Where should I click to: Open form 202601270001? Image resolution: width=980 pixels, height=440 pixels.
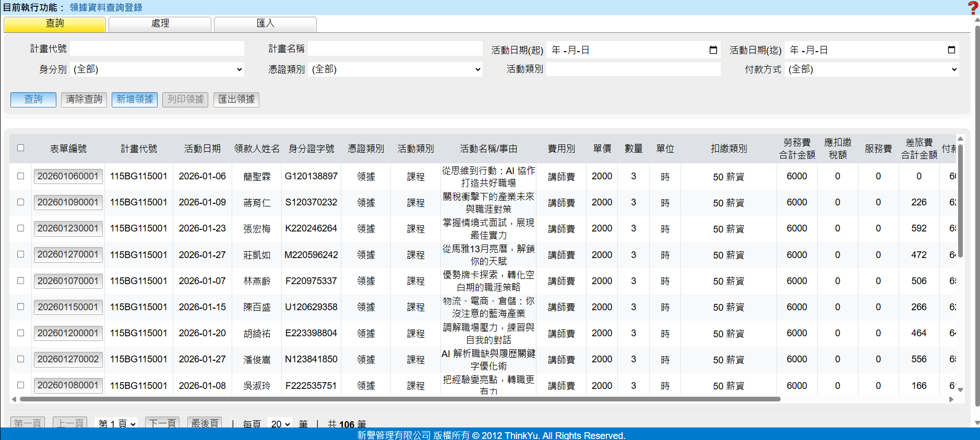coord(68,254)
